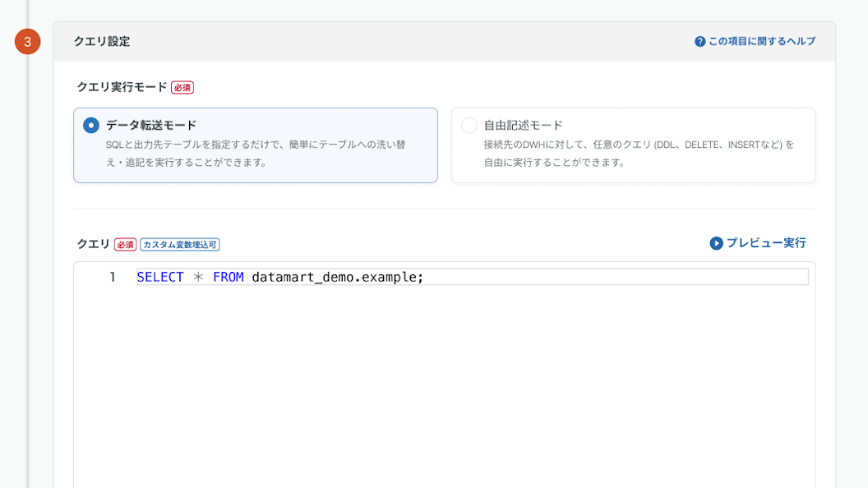Click the データ転送モード description text
868x488 pixels.
coord(256,154)
